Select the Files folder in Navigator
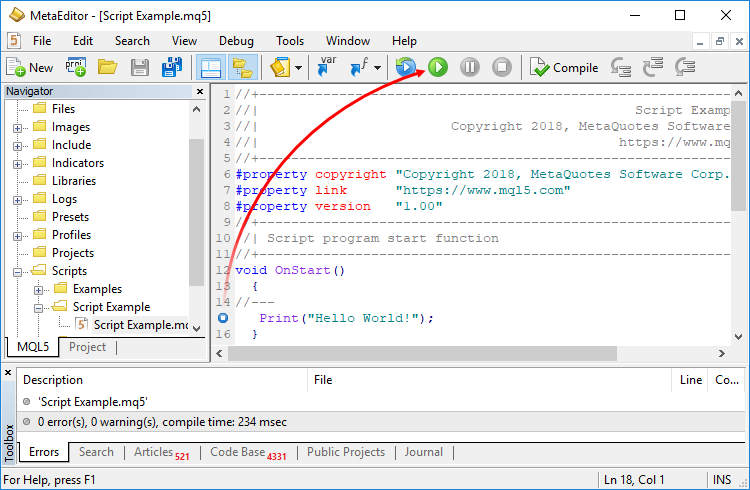Viewport: 750px width, 490px height. (x=63, y=109)
